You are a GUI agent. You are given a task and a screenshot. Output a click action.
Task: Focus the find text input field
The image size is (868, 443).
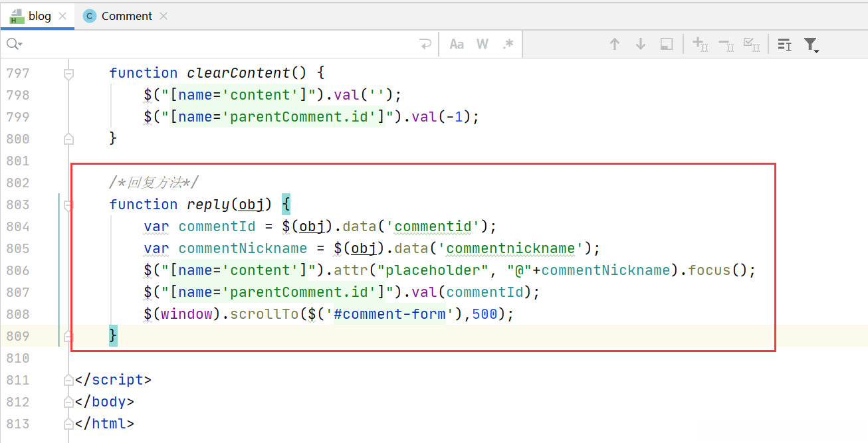pyautogui.click(x=219, y=44)
